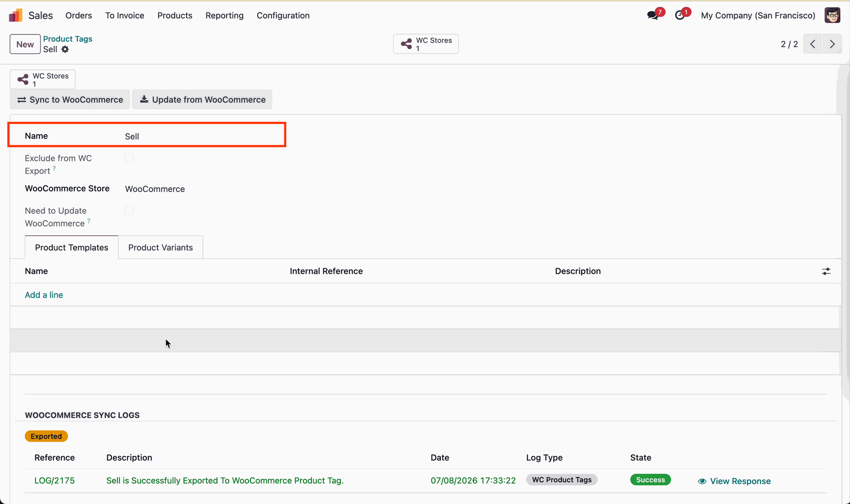Switch to the Product Templates tab
Screen dimensions: 850x504
coord(72,247)
